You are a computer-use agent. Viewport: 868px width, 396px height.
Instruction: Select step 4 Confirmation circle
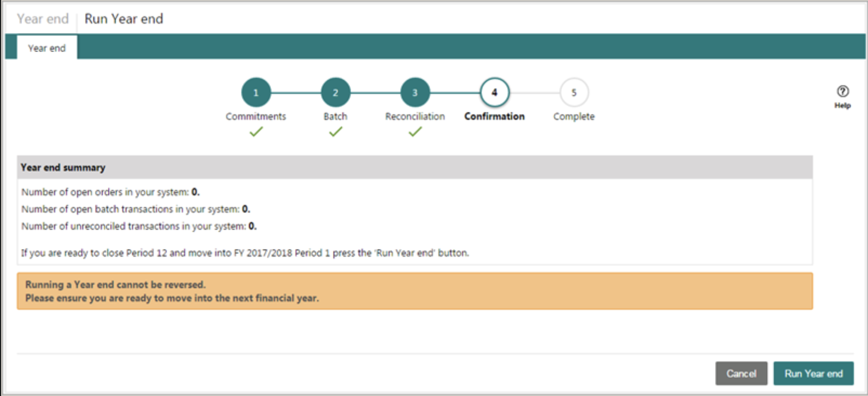[x=494, y=92]
